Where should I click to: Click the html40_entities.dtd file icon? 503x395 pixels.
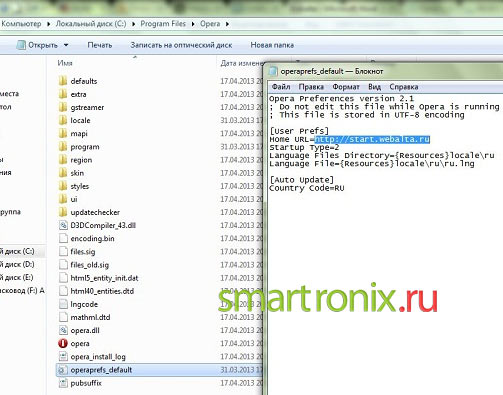pos(63,291)
